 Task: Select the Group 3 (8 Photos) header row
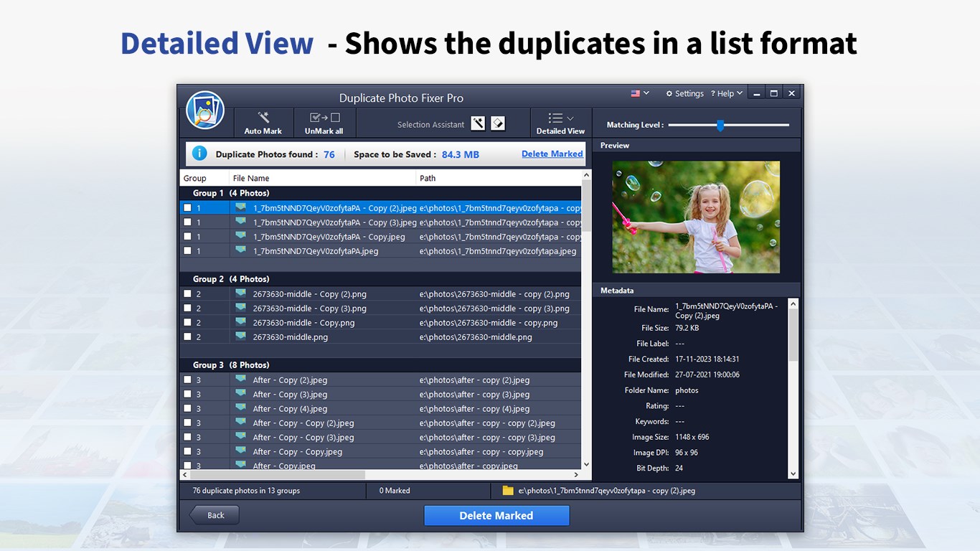pos(380,365)
